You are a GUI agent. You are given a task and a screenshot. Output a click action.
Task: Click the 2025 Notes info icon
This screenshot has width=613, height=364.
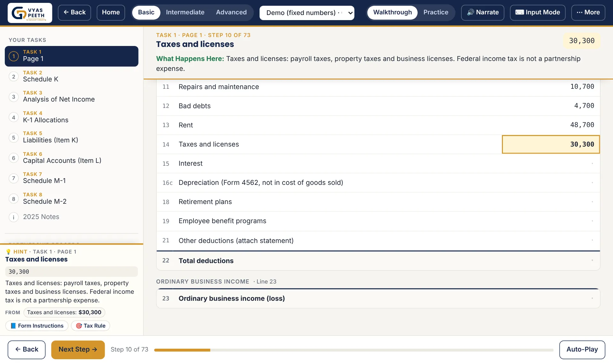click(13, 217)
